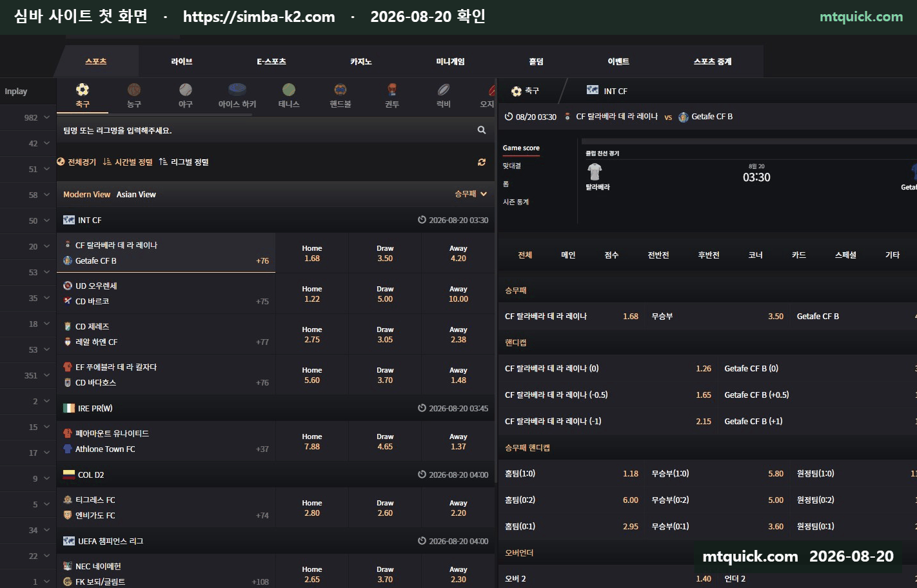Switch to Modern View
The image size is (917, 588).
pos(87,195)
